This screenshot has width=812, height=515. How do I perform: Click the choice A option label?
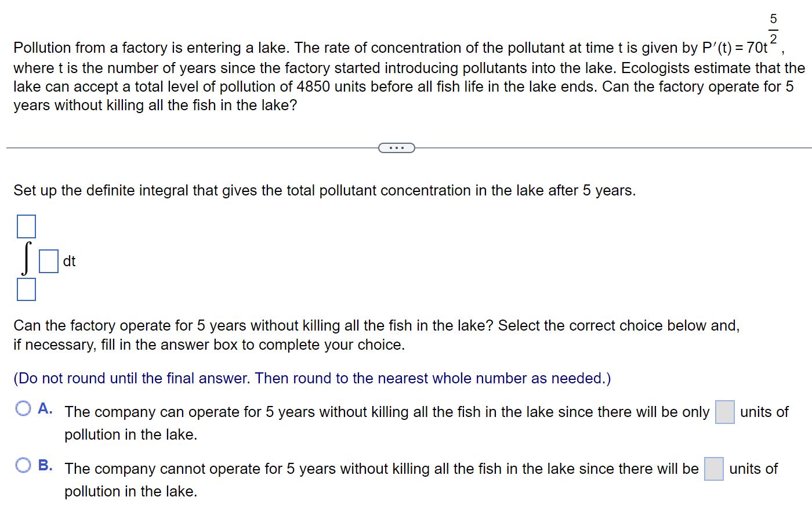45,409
